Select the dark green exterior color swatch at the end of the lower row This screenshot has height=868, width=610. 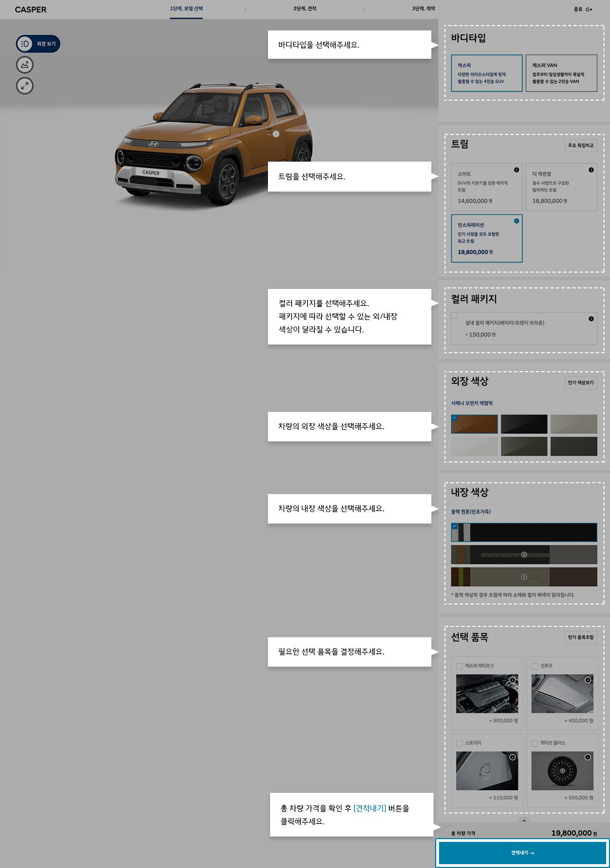pos(574,446)
